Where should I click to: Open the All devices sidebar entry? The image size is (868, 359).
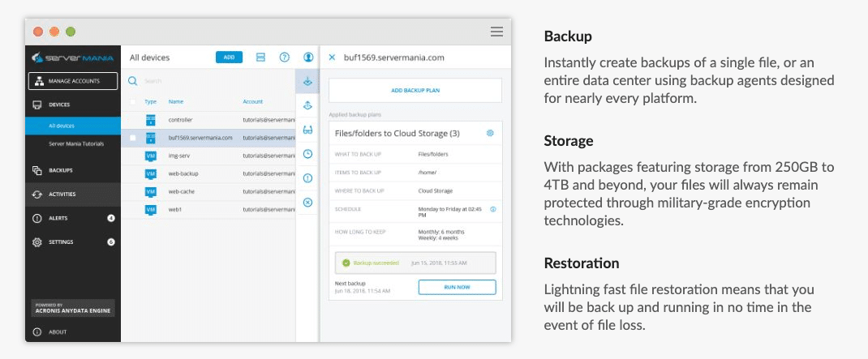pos(72,126)
